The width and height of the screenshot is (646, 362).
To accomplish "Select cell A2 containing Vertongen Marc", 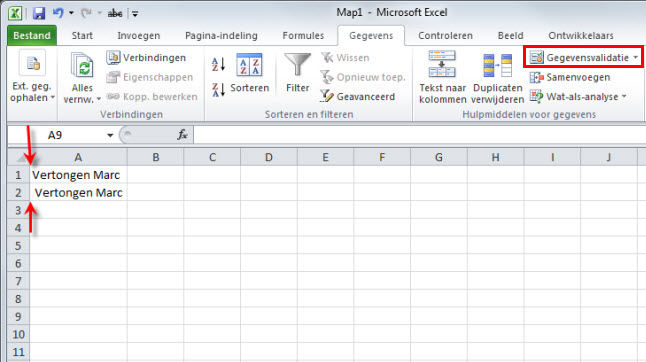I will point(78,193).
